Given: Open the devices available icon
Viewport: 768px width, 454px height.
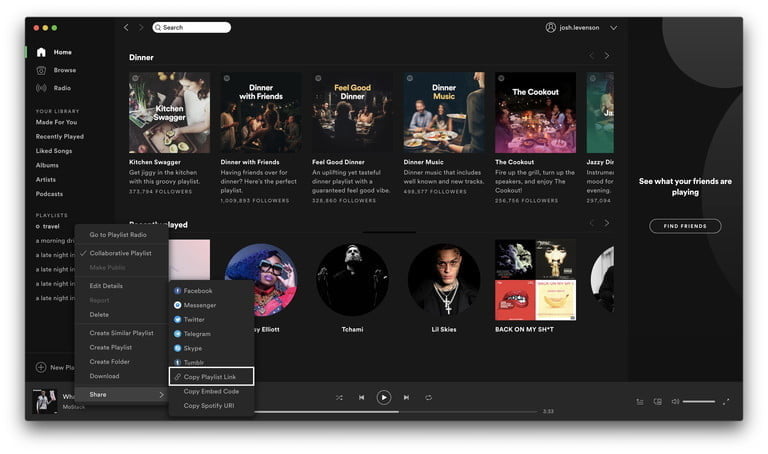Looking at the screenshot, I should click(657, 401).
